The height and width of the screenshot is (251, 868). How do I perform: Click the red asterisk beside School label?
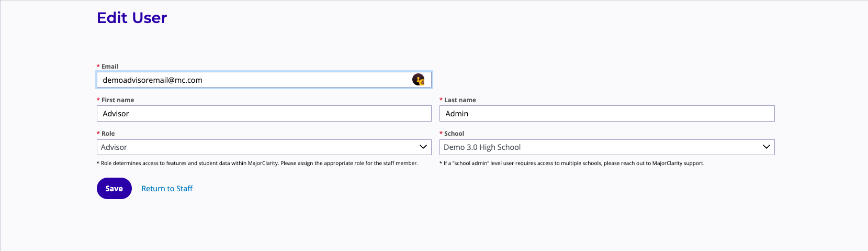coord(441,134)
